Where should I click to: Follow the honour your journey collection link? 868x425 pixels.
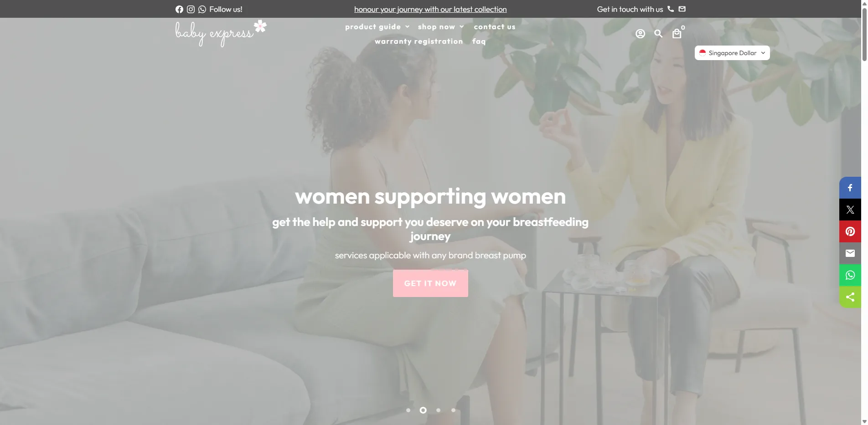click(430, 9)
